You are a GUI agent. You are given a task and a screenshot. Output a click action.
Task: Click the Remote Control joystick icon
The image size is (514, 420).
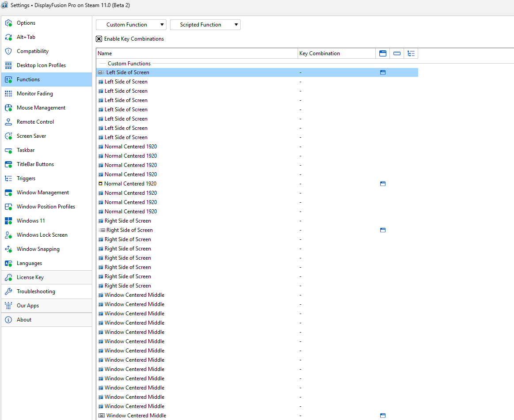[8, 121]
